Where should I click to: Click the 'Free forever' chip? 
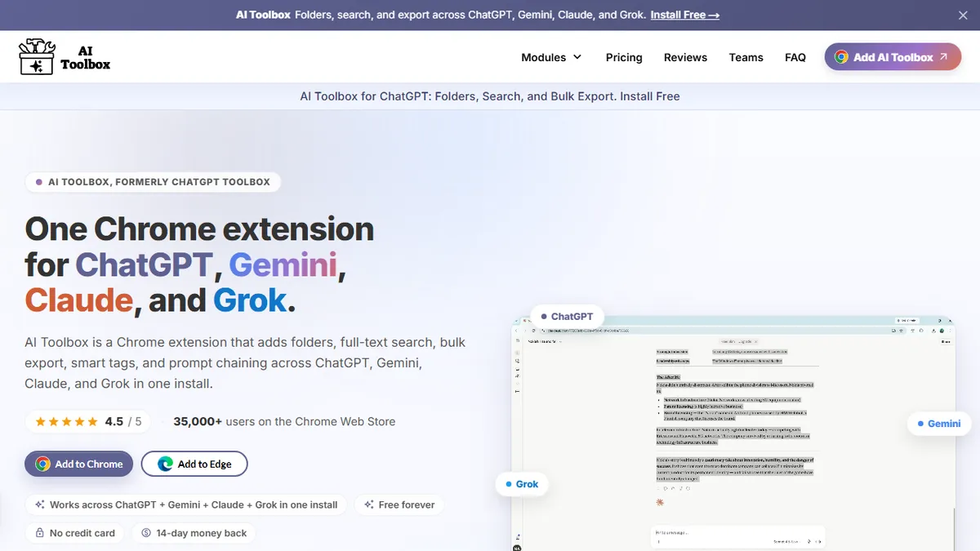pyautogui.click(x=399, y=504)
